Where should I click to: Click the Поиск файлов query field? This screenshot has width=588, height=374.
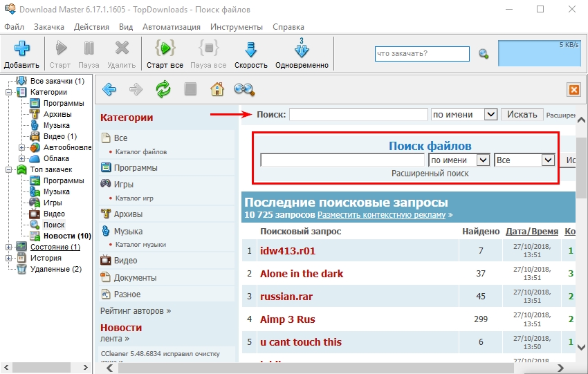point(342,160)
